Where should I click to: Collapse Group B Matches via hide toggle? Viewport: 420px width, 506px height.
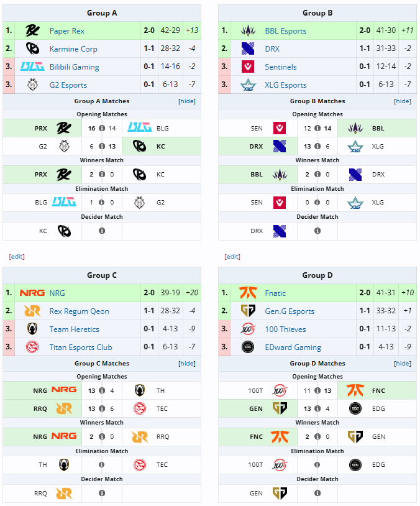click(x=403, y=101)
